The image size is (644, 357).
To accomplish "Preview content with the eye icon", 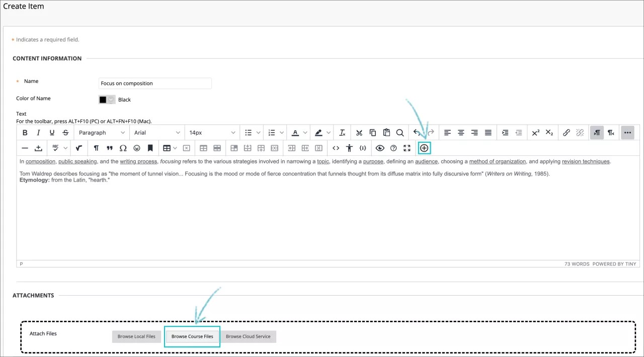I will point(380,148).
